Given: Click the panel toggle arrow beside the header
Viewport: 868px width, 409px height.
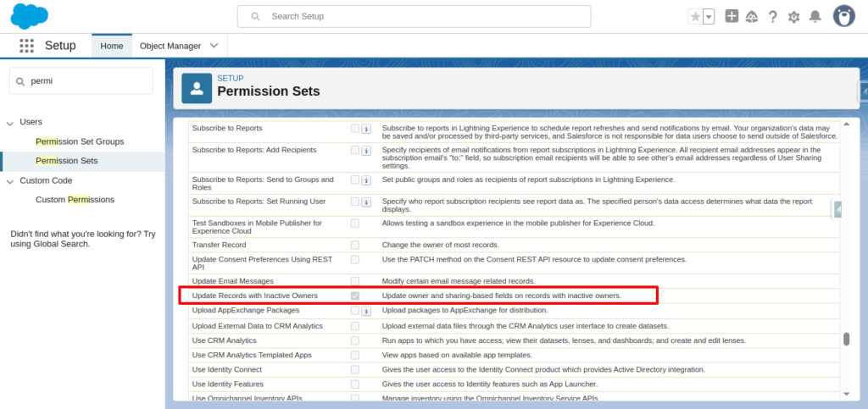Looking at the screenshot, I should click(x=863, y=91).
